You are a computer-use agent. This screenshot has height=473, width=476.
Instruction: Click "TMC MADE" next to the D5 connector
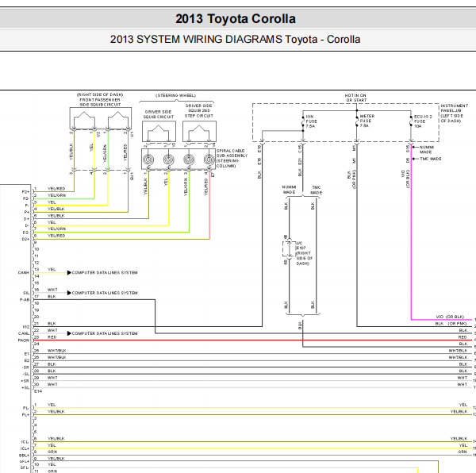(431, 159)
